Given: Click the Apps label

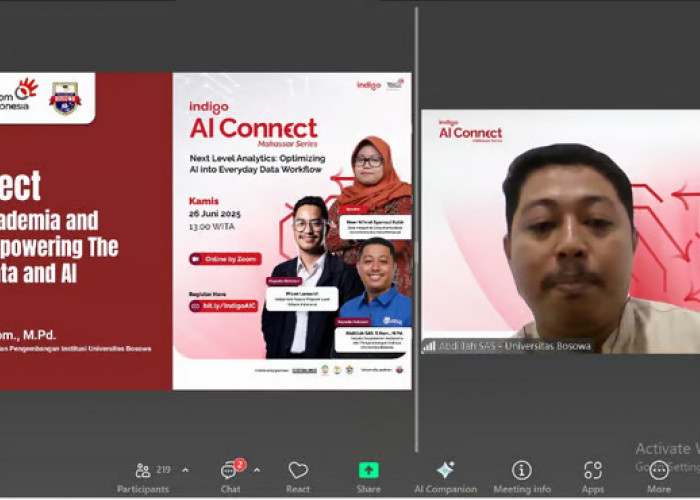Looking at the screenshot, I should pyautogui.click(x=593, y=490).
